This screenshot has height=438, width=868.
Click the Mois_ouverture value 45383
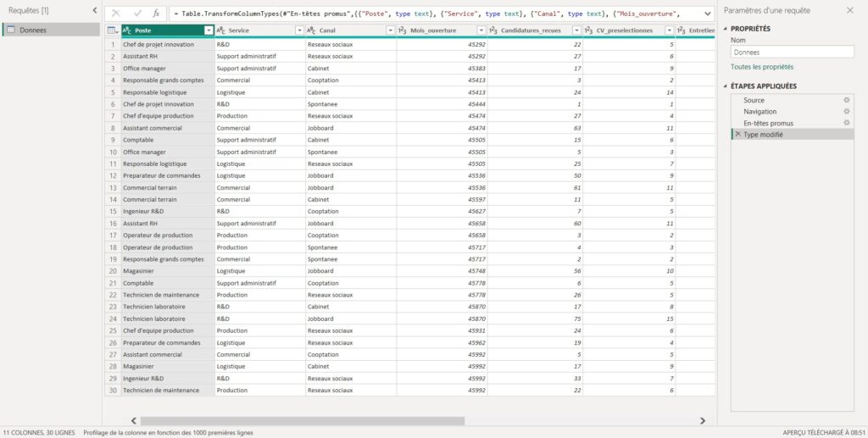(442, 69)
